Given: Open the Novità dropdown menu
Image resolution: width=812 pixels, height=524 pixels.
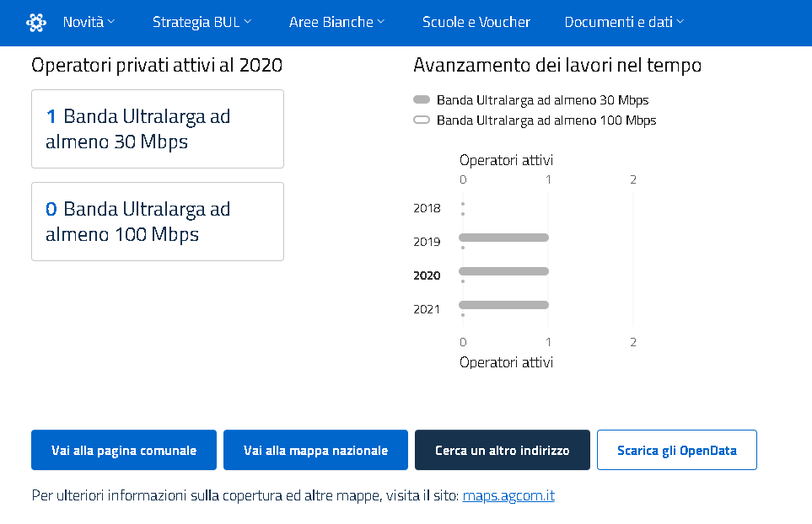Looking at the screenshot, I should click(x=89, y=23).
